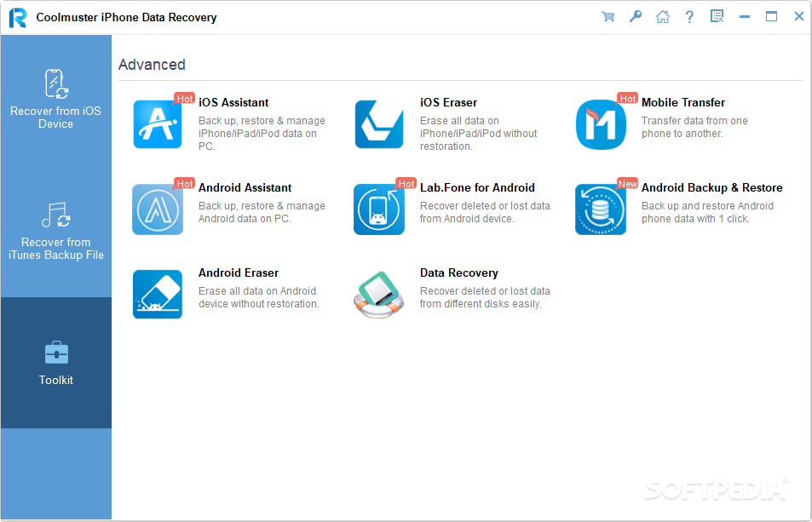Open the iOS Assistant app icon

pos(158,124)
